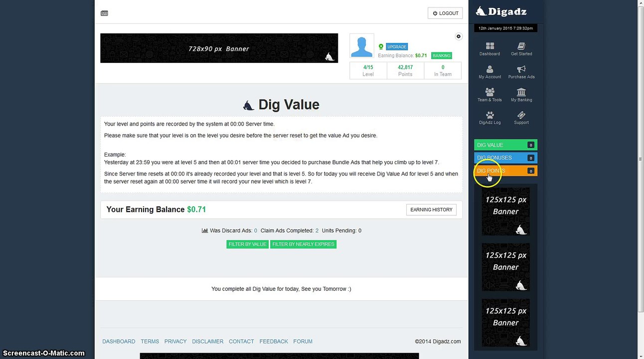Open the PRIVACY footer link
644x359 pixels.
pyautogui.click(x=175, y=342)
